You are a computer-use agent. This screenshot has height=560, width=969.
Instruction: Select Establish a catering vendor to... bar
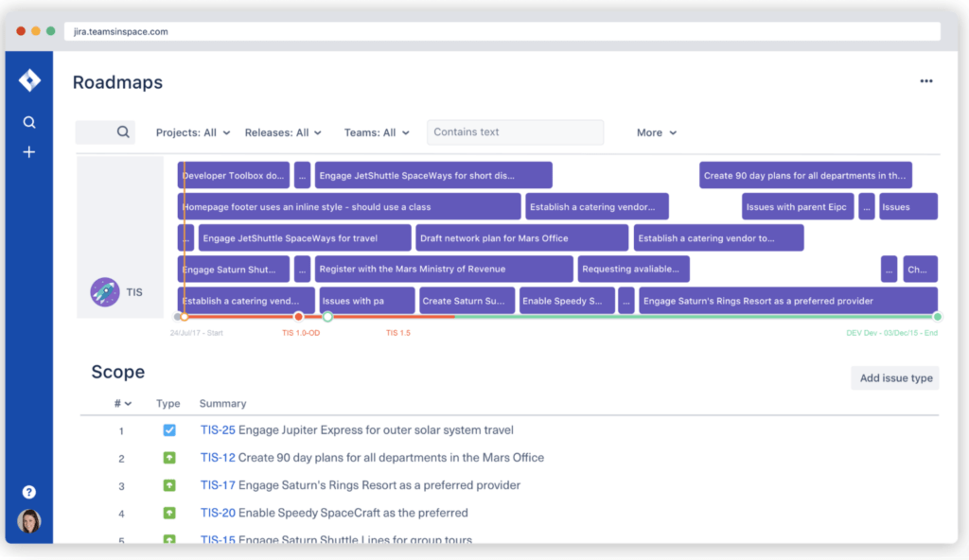[x=719, y=238]
